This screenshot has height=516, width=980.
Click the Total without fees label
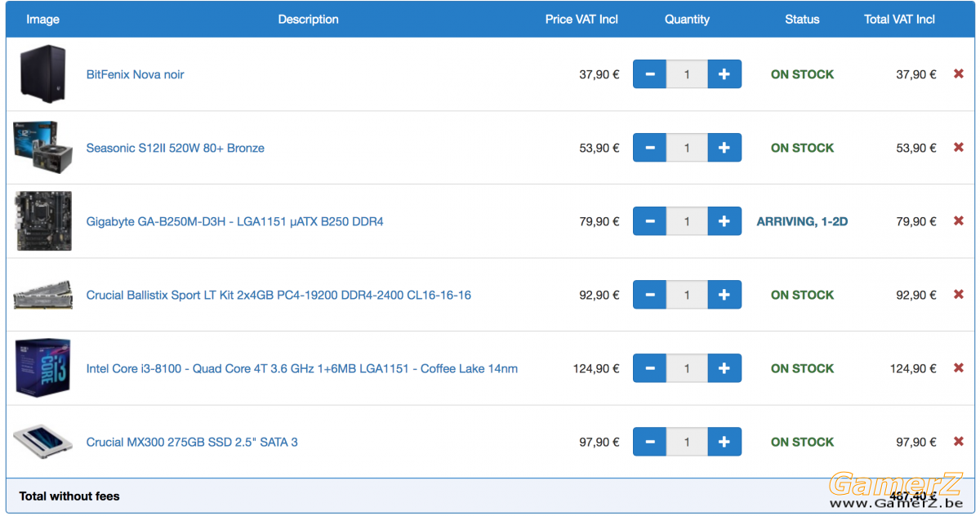[x=69, y=496]
